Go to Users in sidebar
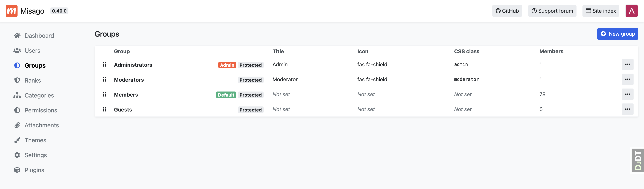This screenshot has width=644, height=189. point(32,51)
